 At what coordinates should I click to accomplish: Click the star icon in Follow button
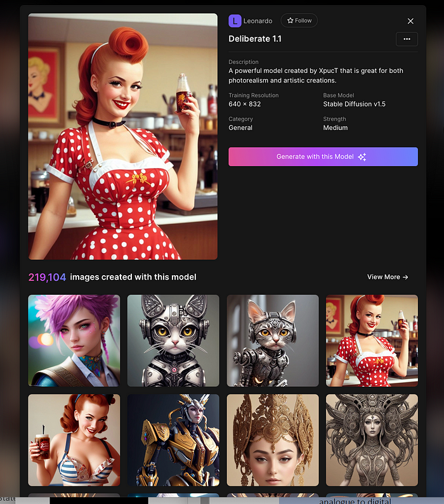click(x=291, y=20)
